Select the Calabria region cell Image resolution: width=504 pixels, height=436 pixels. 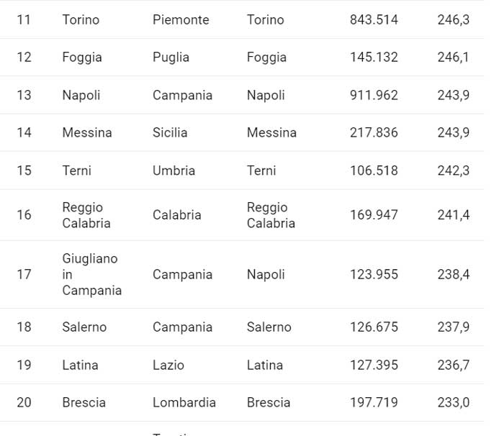coord(176,214)
